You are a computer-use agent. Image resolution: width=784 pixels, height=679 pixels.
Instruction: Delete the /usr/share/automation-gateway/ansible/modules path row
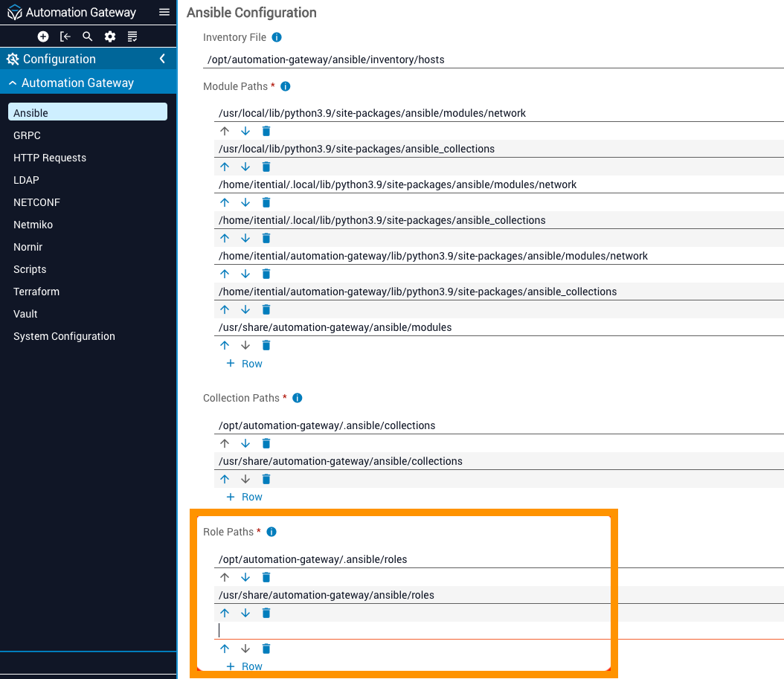pos(266,345)
